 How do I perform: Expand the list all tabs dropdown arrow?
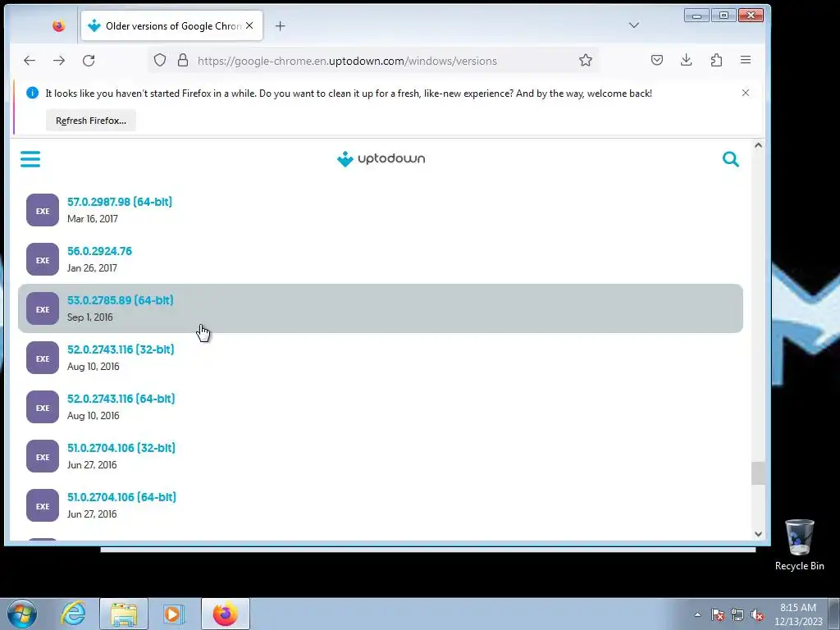click(x=634, y=25)
